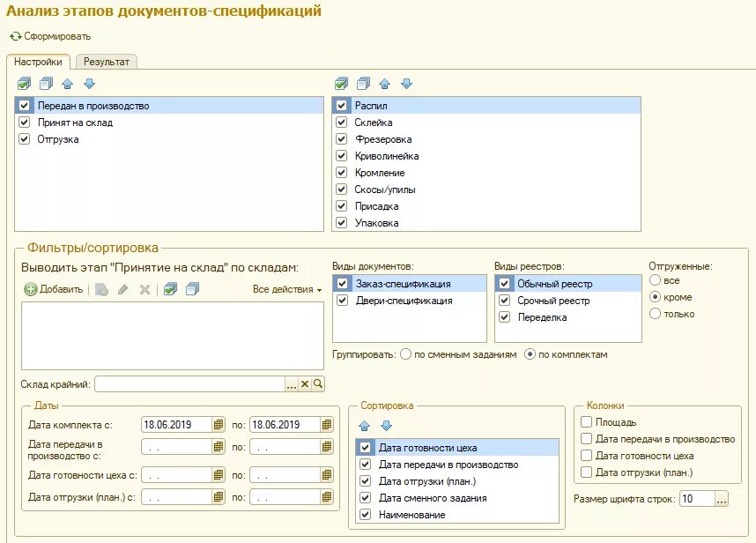Viewport: 756px width, 543px height.
Task: Move operation up arrow above Распил list
Action: coord(384,84)
